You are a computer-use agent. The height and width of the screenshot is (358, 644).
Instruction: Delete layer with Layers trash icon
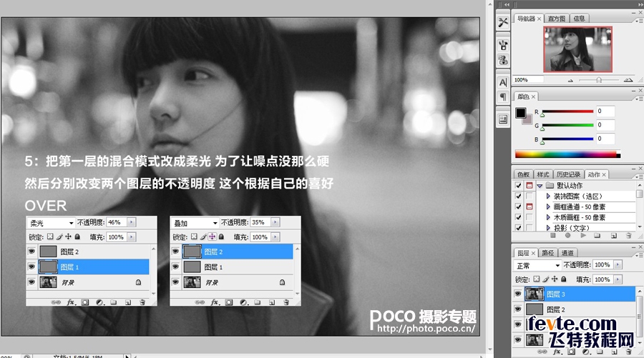[628, 352]
